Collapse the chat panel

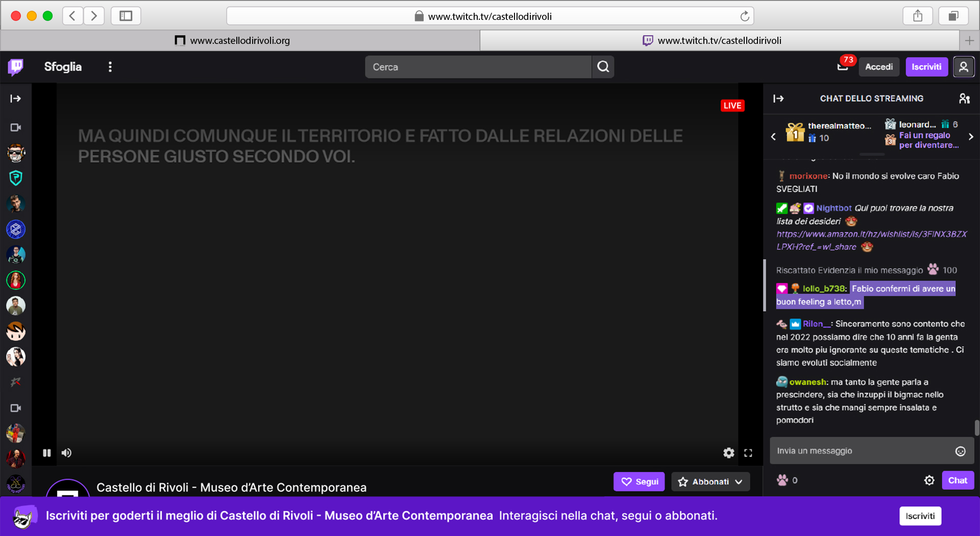click(x=778, y=99)
